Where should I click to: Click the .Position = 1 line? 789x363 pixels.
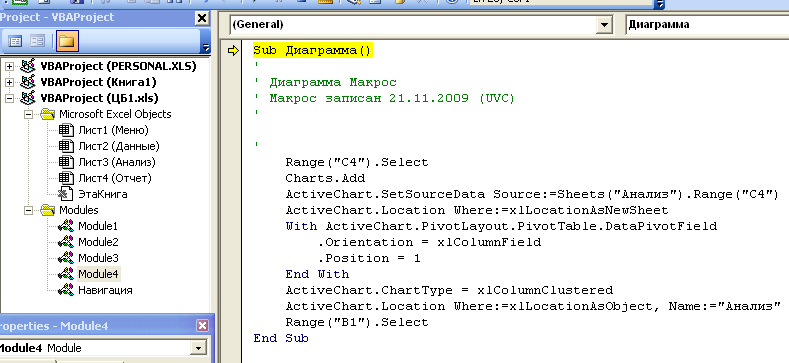369,259
